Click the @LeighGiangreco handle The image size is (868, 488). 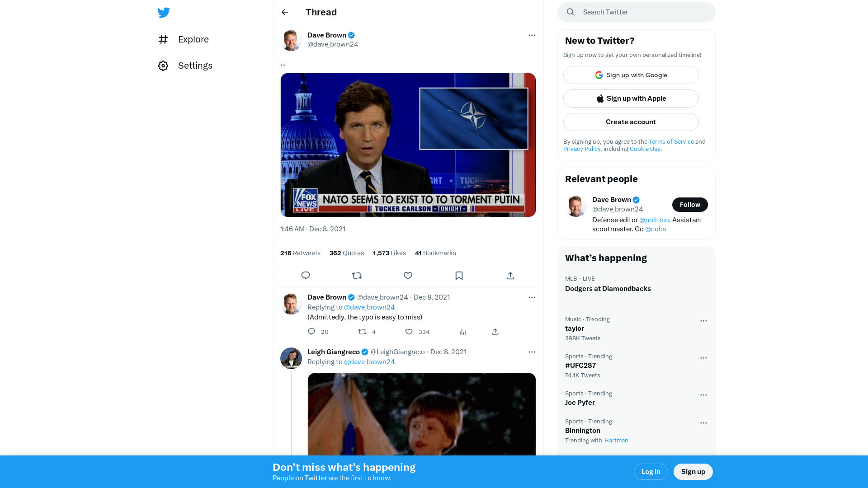(397, 352)
